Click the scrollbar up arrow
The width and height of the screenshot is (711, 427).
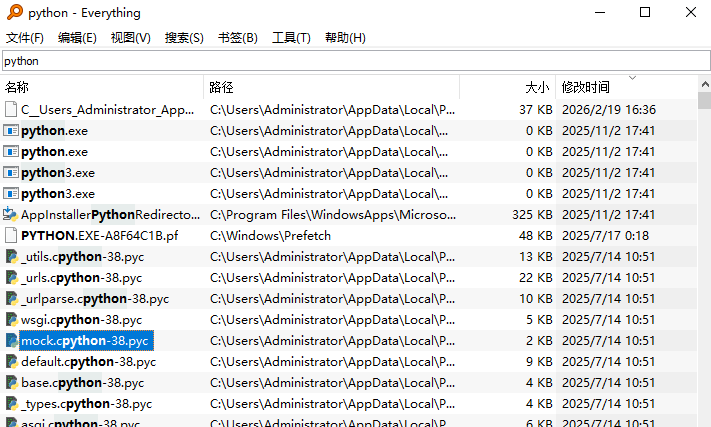point(705,84)
